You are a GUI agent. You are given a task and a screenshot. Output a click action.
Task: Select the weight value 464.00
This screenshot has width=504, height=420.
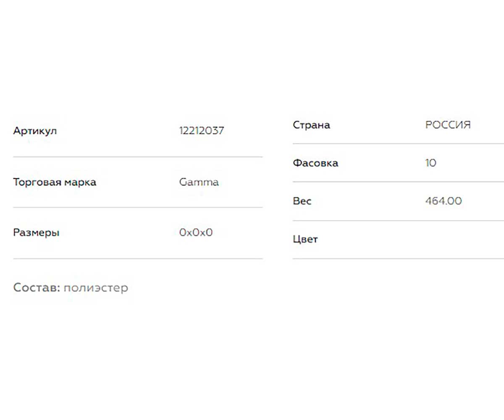point(443,201)
